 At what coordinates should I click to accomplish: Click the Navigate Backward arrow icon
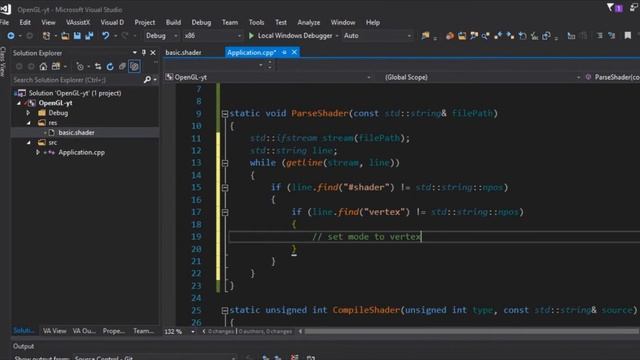pos(11,36)
